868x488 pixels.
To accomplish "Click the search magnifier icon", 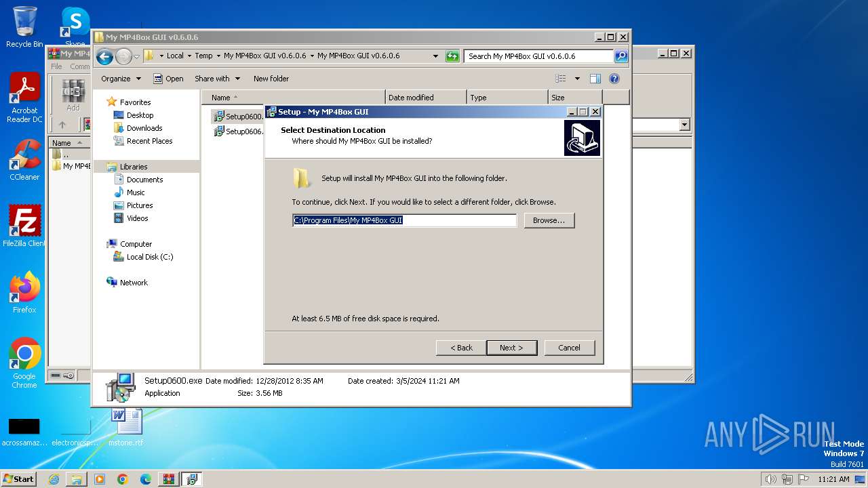I will click(621, 56).
